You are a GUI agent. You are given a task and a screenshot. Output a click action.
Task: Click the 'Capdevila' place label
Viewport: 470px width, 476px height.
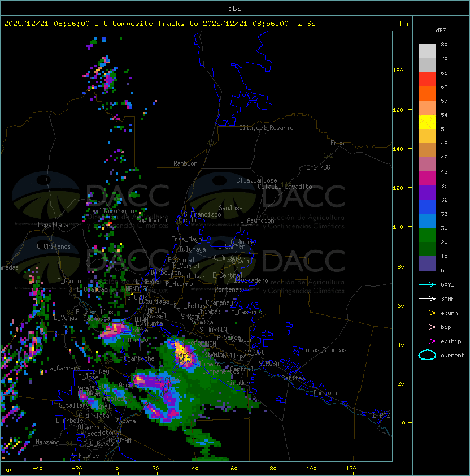[152, 220]
